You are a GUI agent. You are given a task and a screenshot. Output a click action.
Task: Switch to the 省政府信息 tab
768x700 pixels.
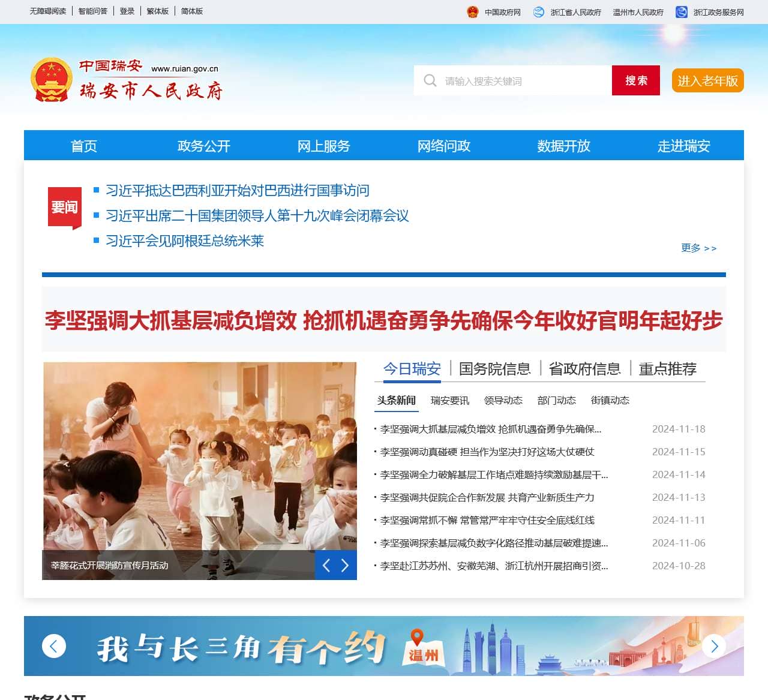pyautogui.click(x=585, y=369)
